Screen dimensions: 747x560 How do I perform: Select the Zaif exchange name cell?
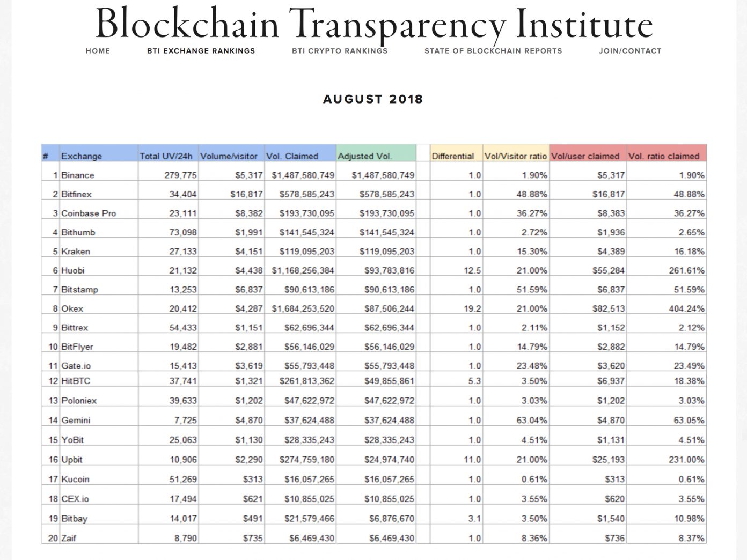[69, 538]
